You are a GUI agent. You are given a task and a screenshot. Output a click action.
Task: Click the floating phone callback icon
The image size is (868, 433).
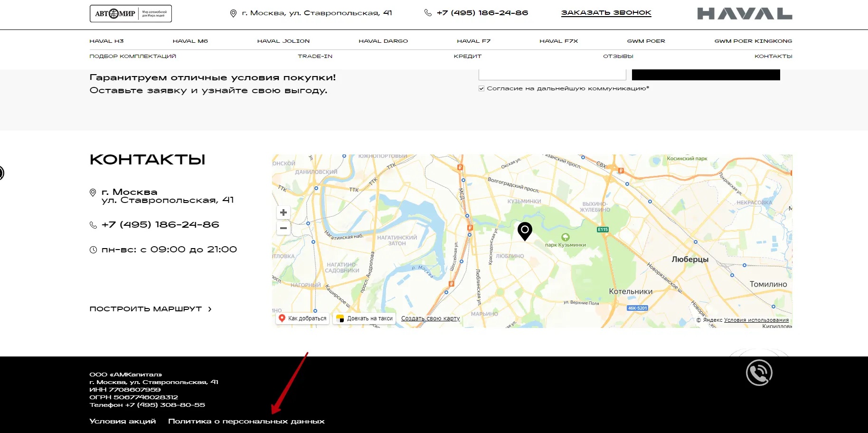[x=759, y=373]
